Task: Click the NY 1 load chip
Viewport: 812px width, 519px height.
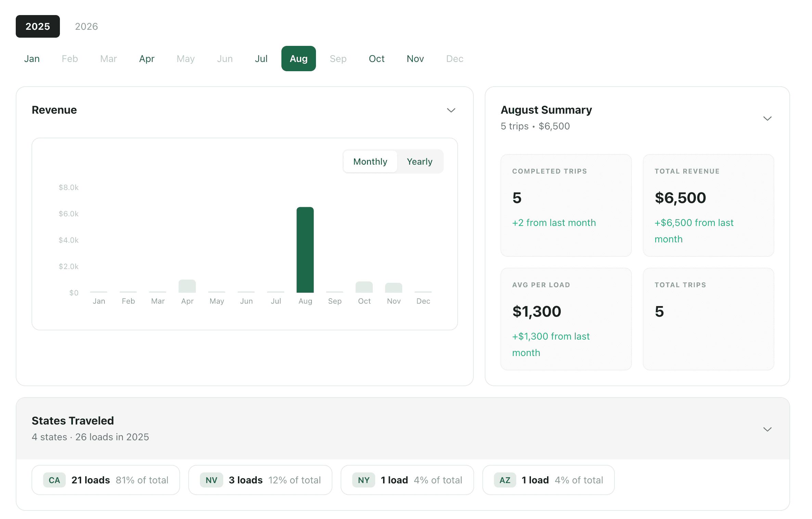Action: point(407,480)
